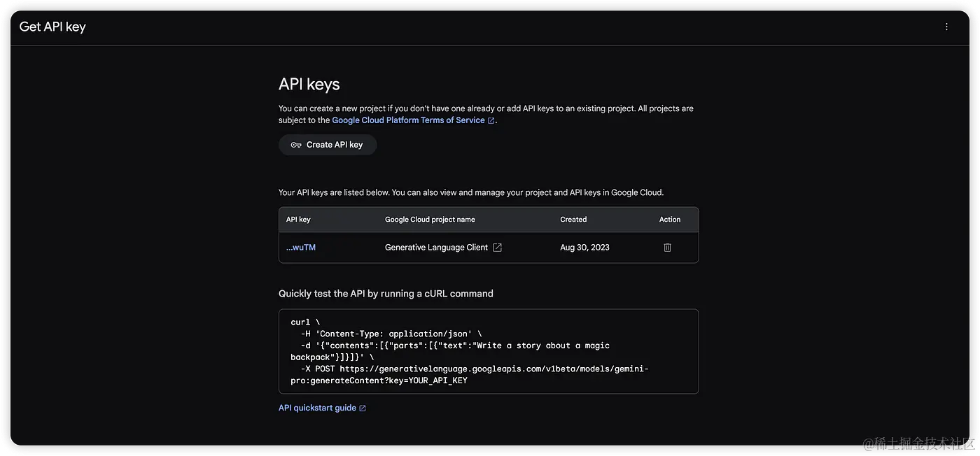Open the API quickstart guide link
Screen dimensions: 980x456
322,408
